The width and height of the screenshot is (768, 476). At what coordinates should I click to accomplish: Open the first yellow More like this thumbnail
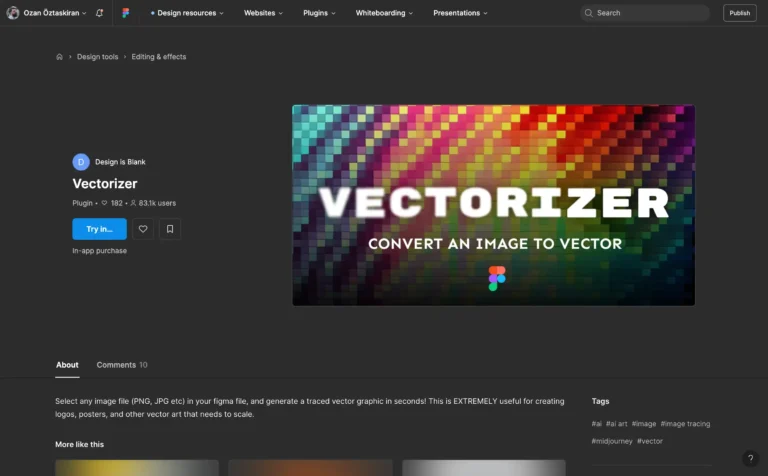point(137,468)
